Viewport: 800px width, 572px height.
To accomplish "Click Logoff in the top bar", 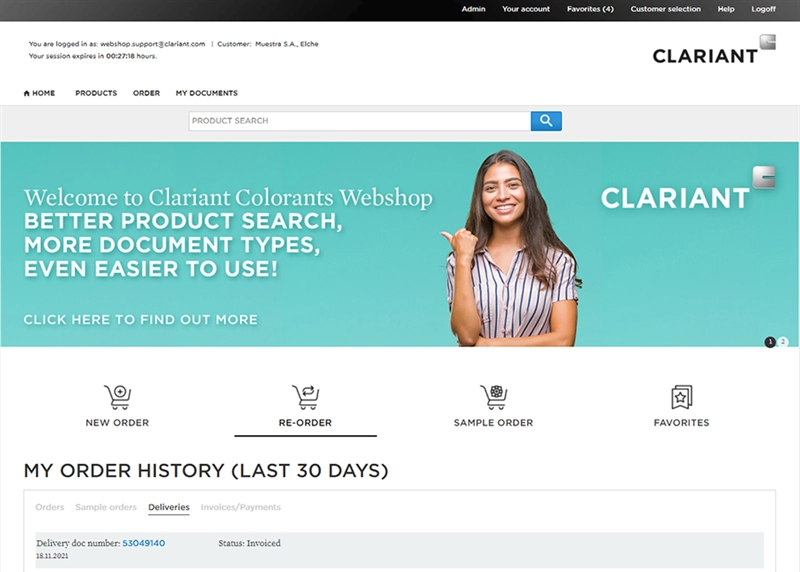I will 763,9.
